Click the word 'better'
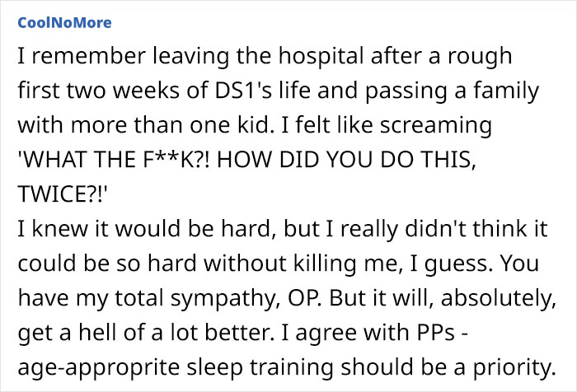This screenshot has height=392, width=577. tap(239, 333)
